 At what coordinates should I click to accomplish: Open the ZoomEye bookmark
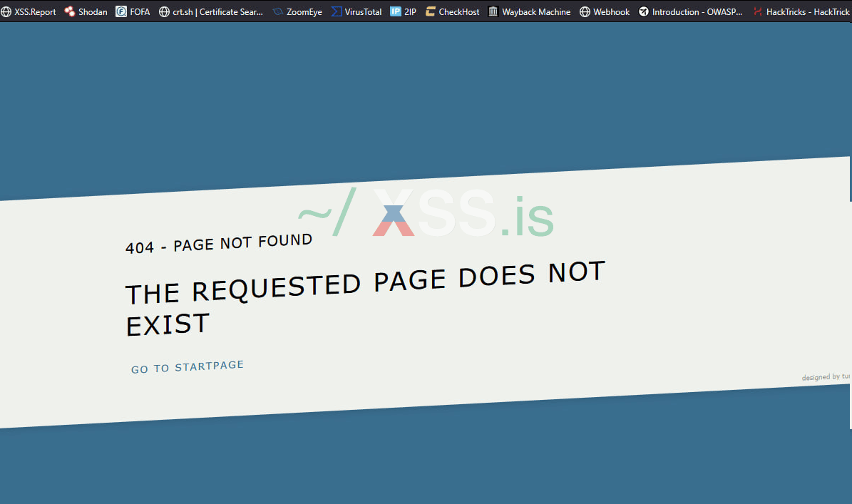point(297,11)
